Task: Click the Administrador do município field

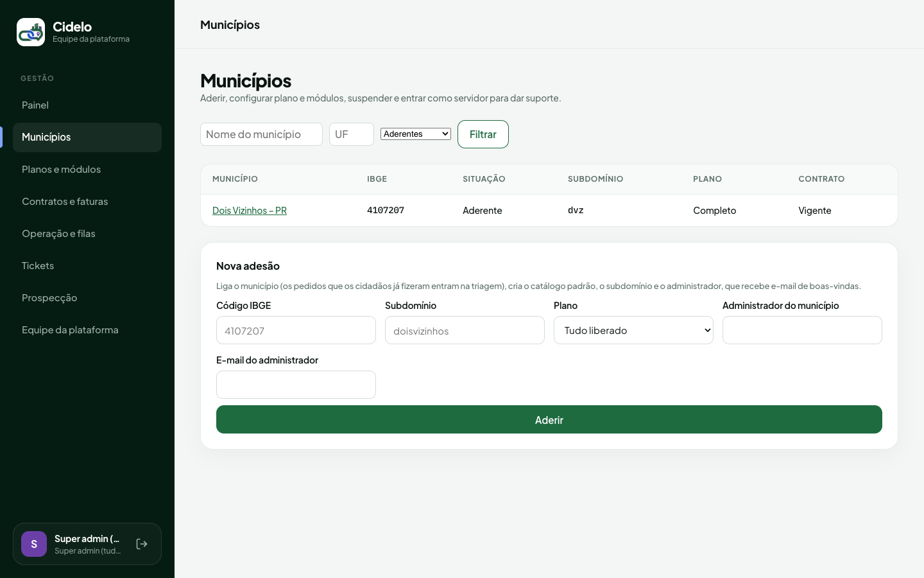Action: point(802,330)
